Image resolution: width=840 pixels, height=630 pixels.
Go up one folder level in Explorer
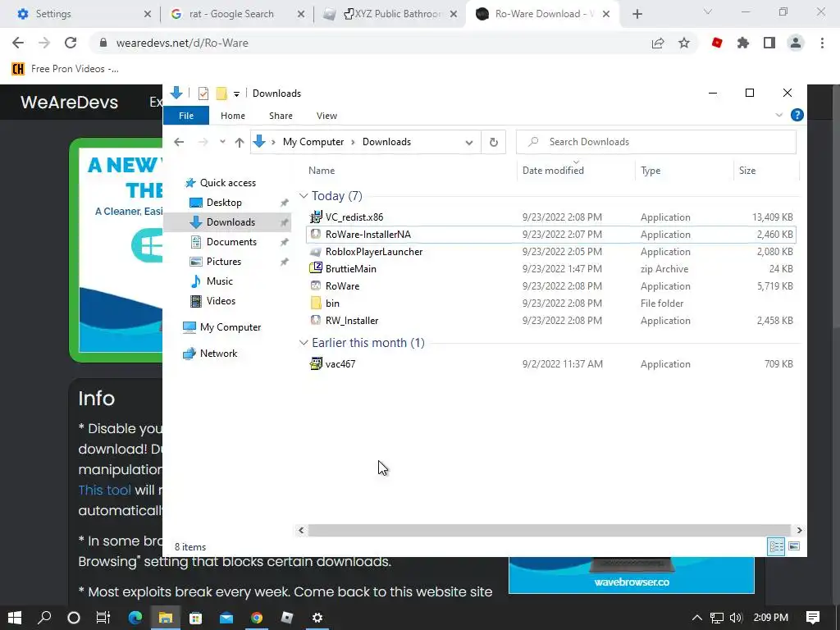[x=240, y=142]
